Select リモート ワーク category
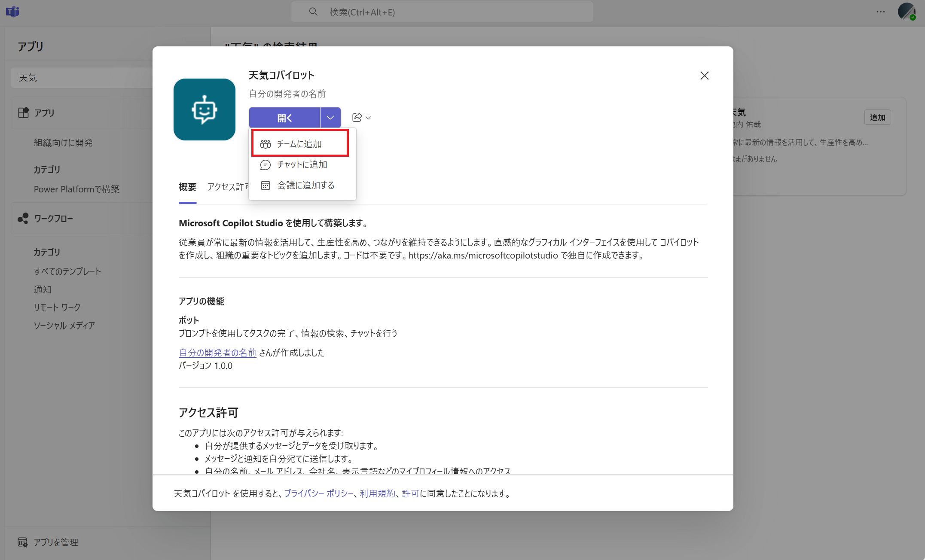The height and width of the screenshot is (560, 925). pos(57,307)
